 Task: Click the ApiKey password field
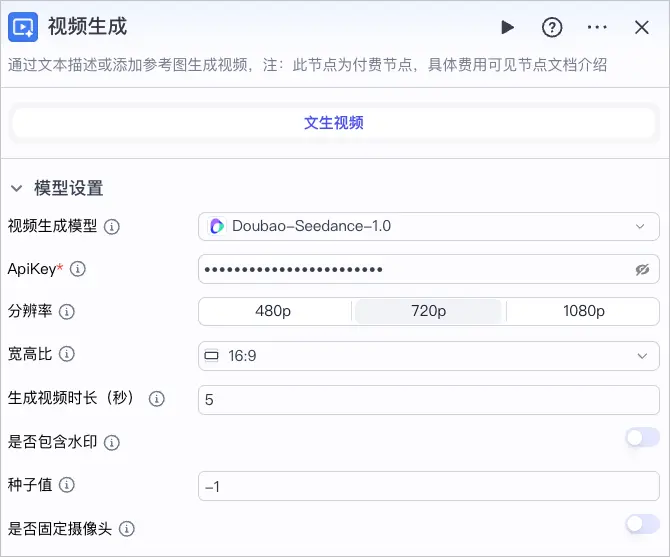coord(429,269)
